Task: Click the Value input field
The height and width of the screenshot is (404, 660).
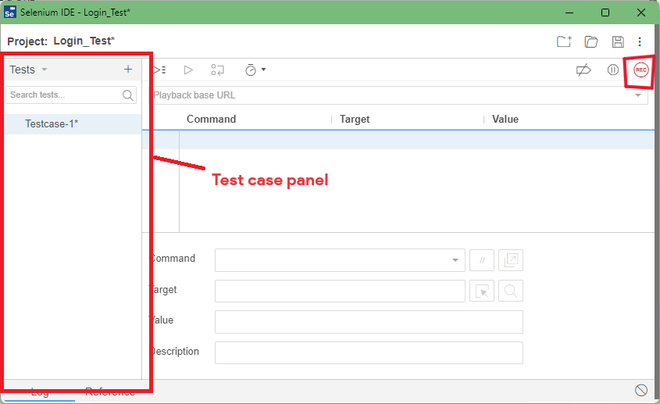Action: (x=369, y=322)
